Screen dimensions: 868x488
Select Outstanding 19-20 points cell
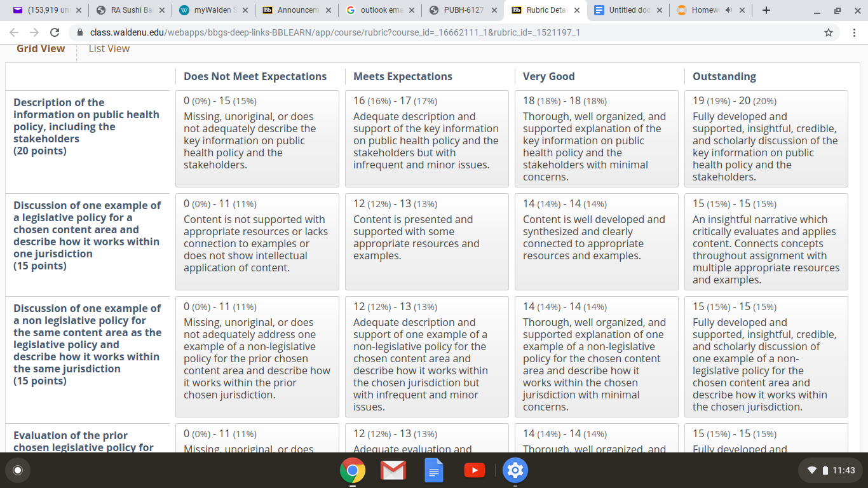coord(766,139)
